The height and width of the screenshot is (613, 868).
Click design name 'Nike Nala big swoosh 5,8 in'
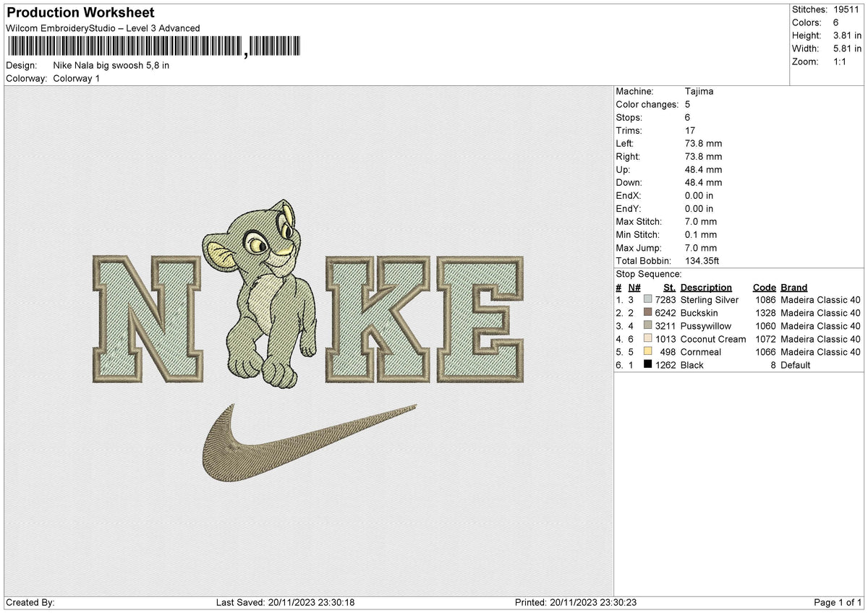(x=111, y=65)
